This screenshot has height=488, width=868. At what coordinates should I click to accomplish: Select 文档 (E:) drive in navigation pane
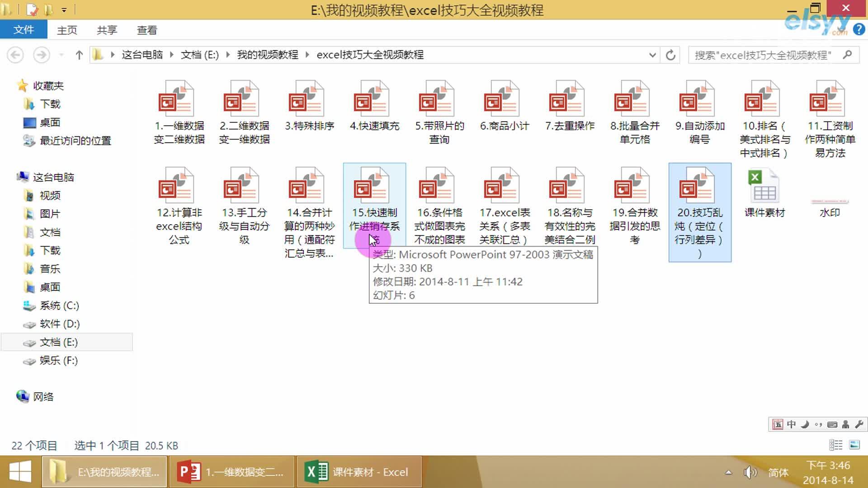point(58,343)
